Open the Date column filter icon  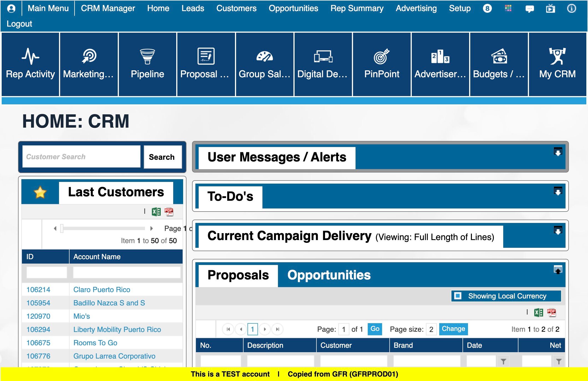503,361
